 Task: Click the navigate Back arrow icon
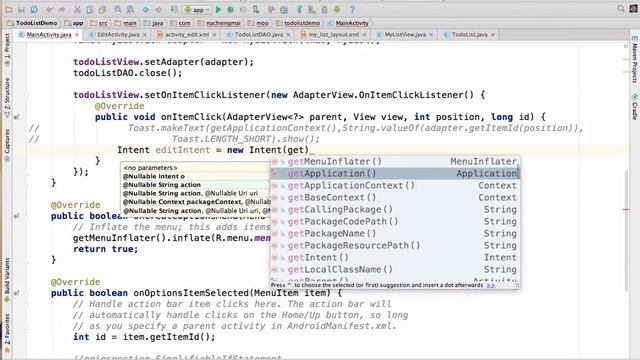(x=146, y=9)
